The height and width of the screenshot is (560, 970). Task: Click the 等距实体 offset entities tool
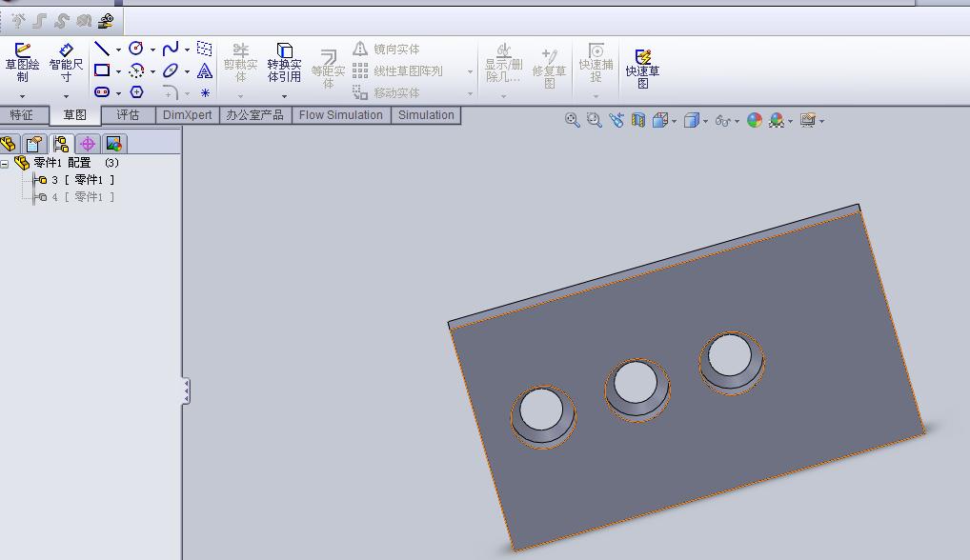tap(328, 69)
